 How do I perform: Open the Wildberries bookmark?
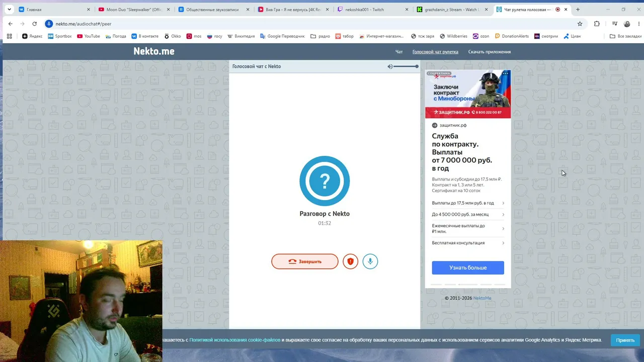click(453, 36)
